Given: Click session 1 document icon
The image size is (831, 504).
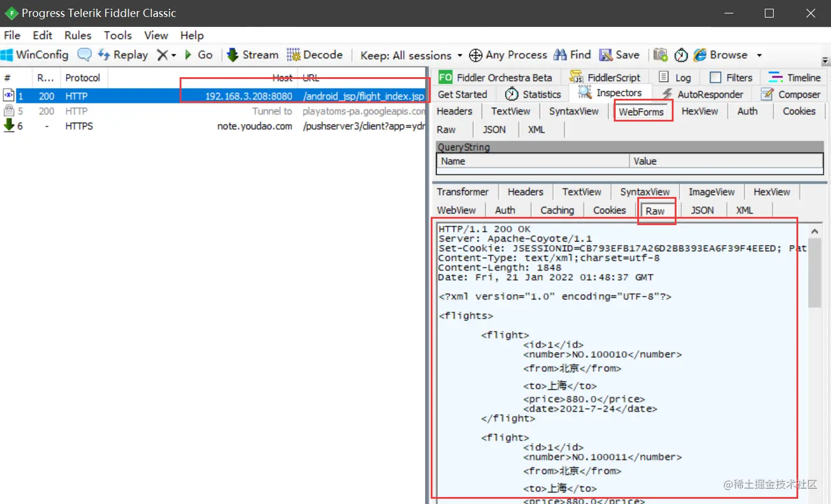Looking at the screenshot, I should 9,95.
